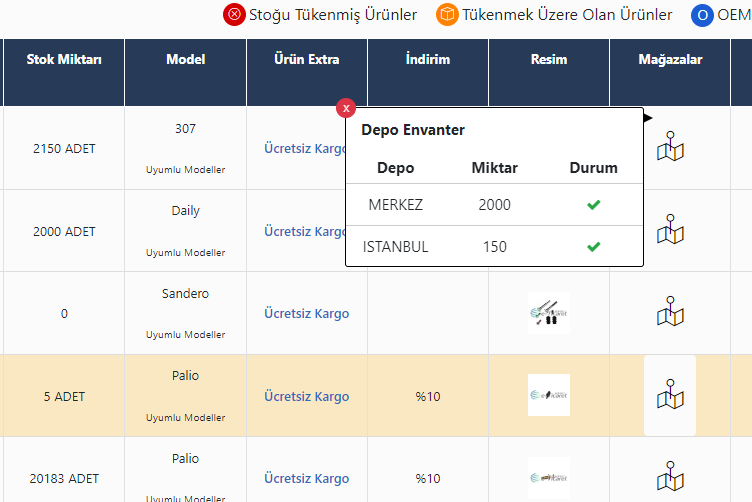Open Sandero product image thumbnail
The image size is (752, 502).
coord(549,313)
